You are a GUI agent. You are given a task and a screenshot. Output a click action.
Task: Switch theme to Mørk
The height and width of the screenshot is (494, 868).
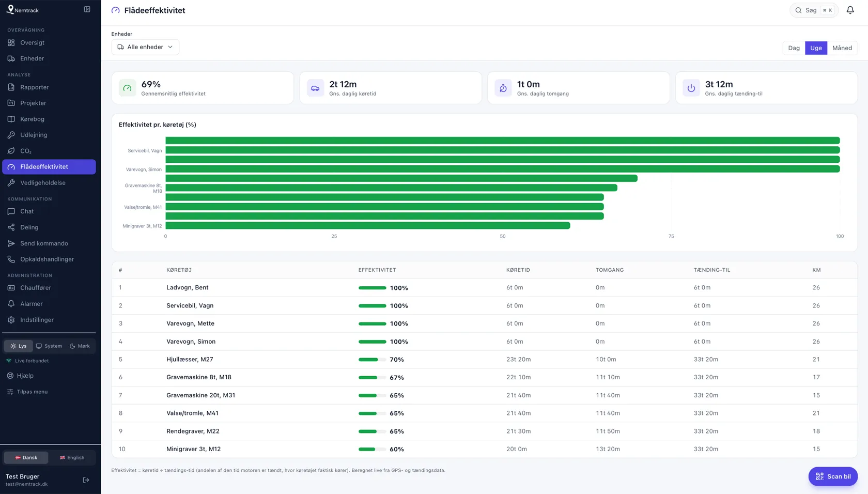[80, 346]
